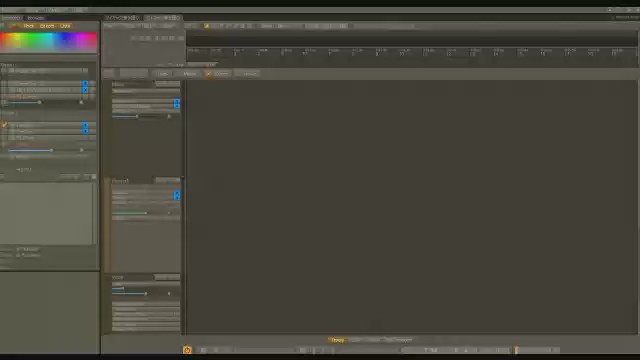The height and width of the screenshot is (360, 640).
Task: Pick a hue from the rainbow spectrum bar
Action: [x=49, y=42]
